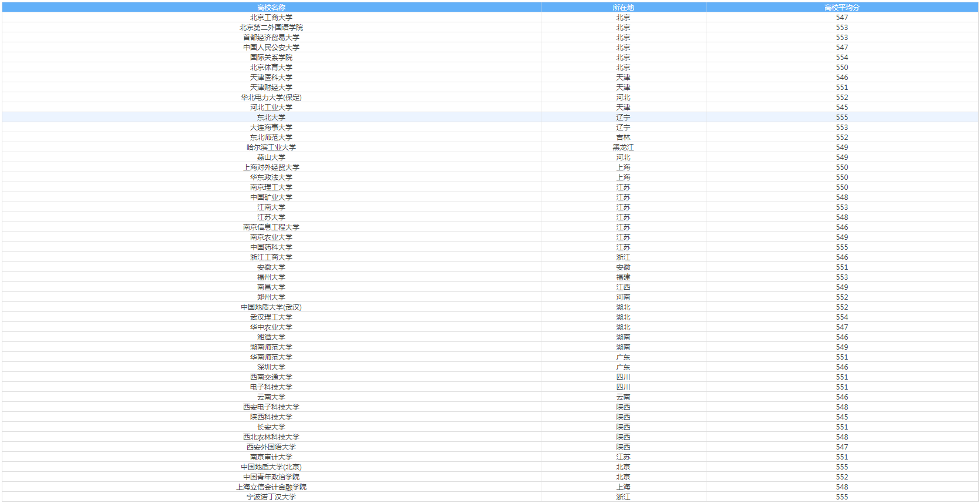Select the 中国药科大学 cell
The height and width of the screenshot is (503, 980).
tap(271, 247)
